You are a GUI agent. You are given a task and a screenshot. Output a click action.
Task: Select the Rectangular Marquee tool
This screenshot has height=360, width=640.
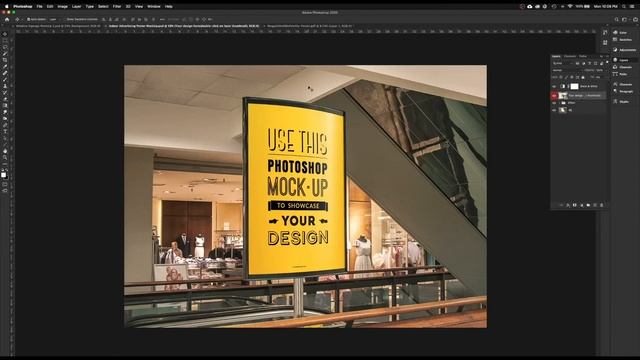click(5, 40)
